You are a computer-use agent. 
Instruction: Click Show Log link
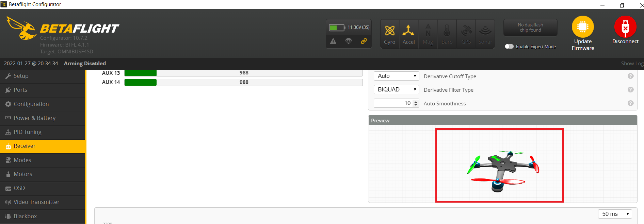click(632, 64)
